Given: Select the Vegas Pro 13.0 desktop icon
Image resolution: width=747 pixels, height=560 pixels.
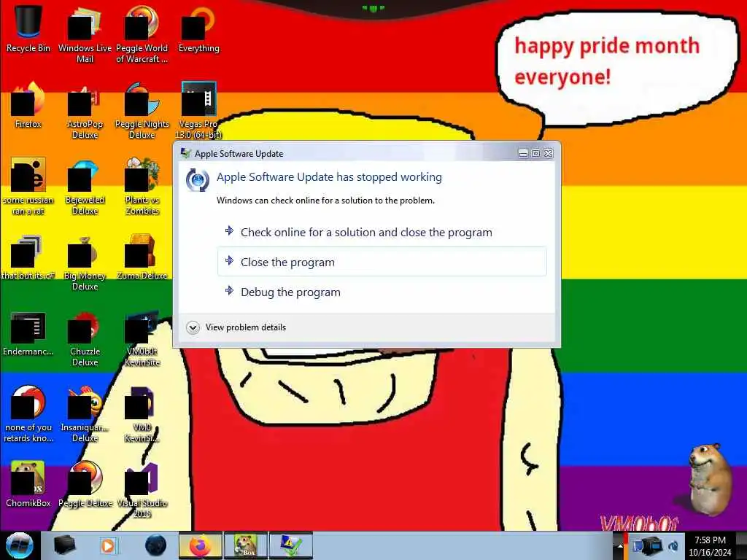Looking at the screenshot, I should coord(198,109).
